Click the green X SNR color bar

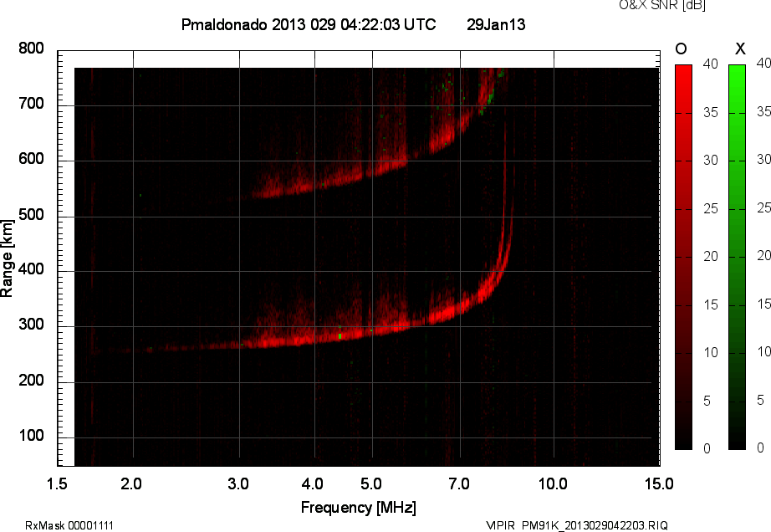[x=737, y=257]
